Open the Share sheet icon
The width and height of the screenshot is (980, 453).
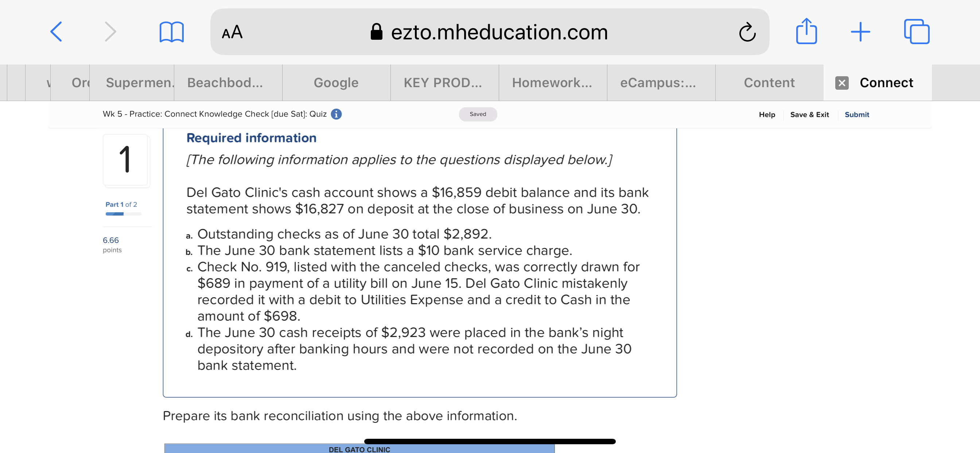coord(806,31)
